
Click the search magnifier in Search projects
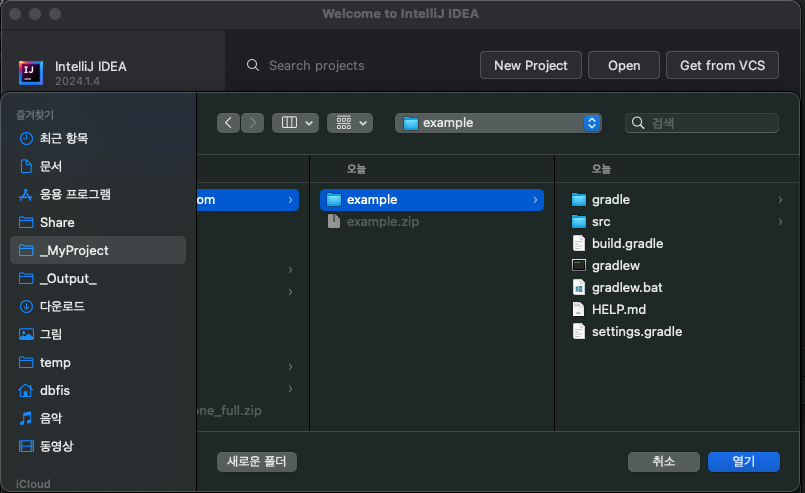point(253,65)
